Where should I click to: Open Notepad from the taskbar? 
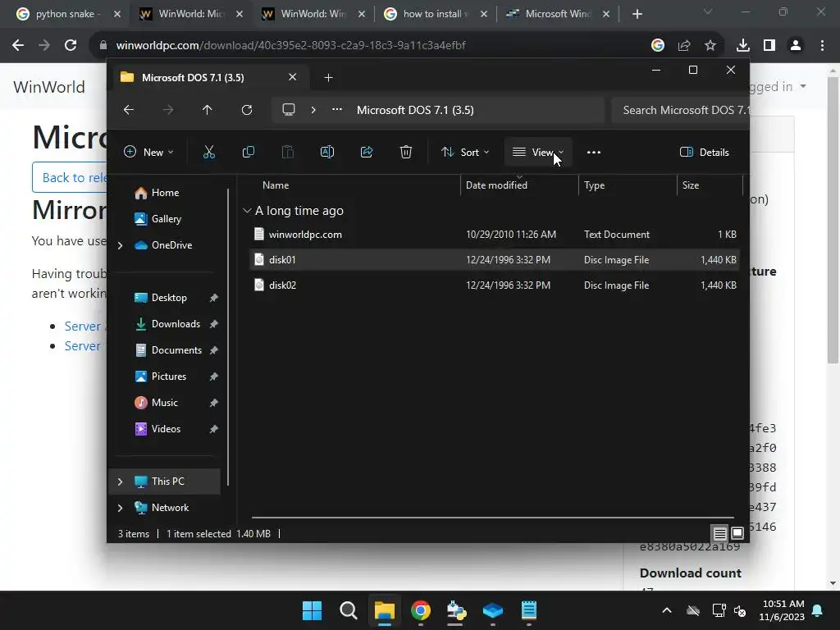(529, 610)
